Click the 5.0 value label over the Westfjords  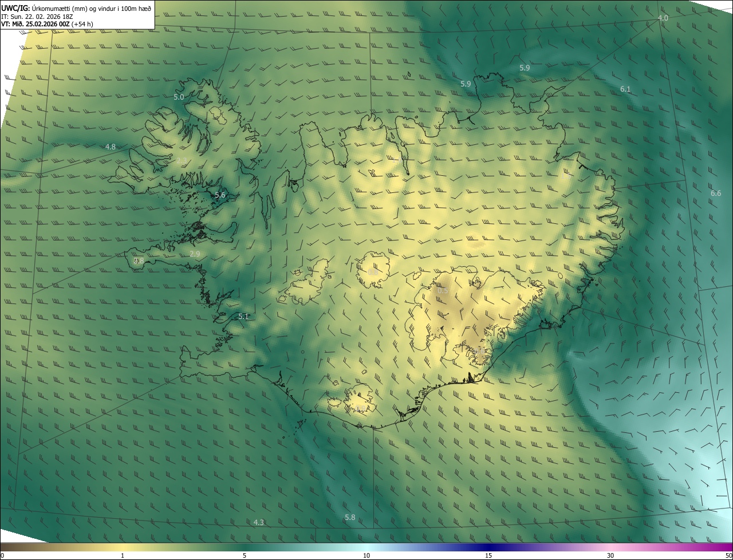click(179, 97)
